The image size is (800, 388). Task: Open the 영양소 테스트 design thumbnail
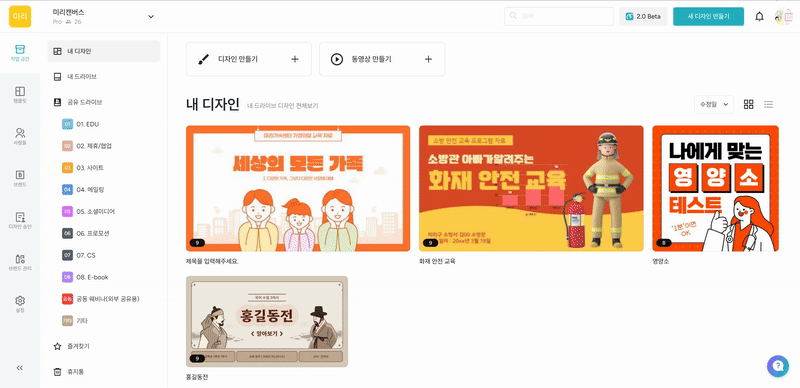(x=715, y=188)
